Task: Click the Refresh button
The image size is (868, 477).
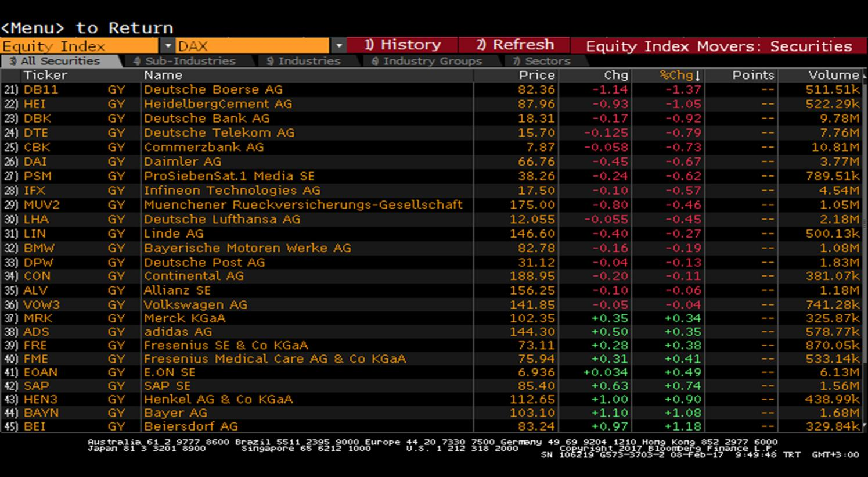Action: click(515, 45)
